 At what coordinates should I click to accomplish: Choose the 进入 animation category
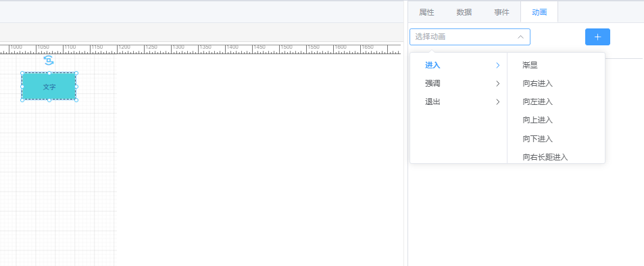458,65
